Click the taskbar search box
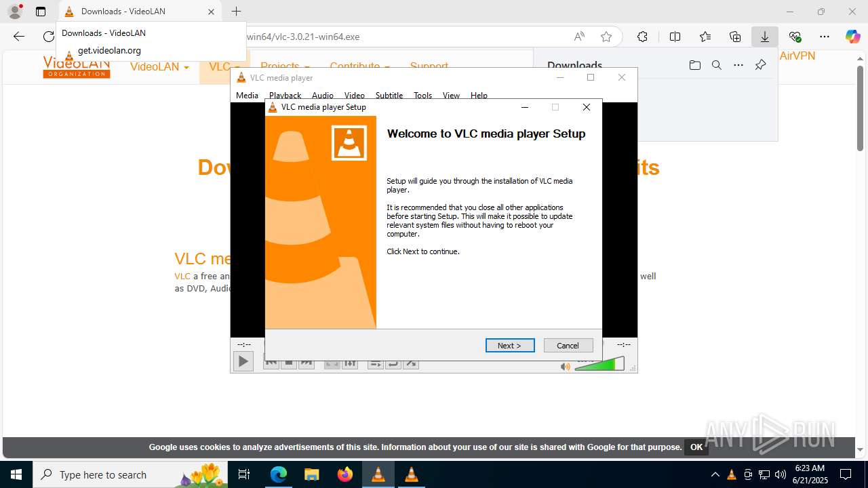 click(130, 474)
